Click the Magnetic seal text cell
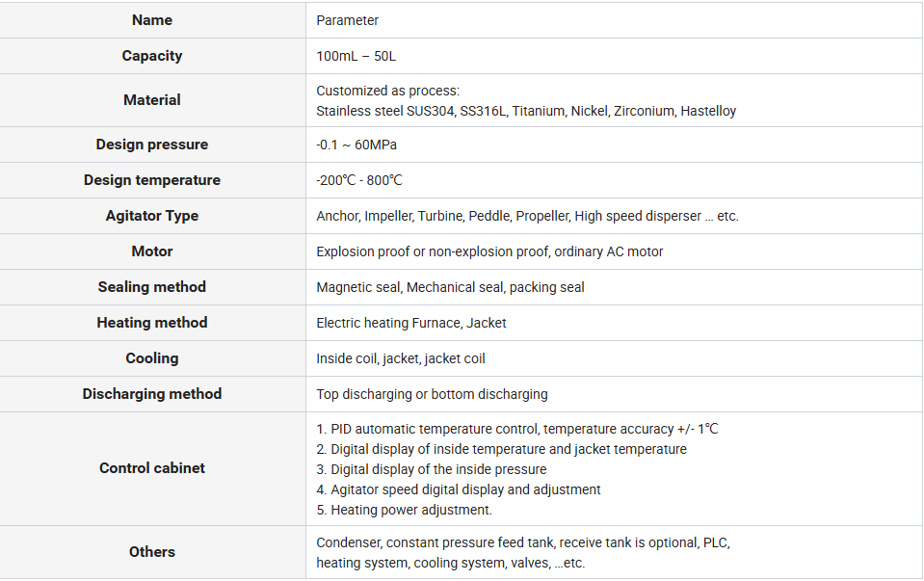This screenshot has width=924, height=581. [x=450, y=287]
